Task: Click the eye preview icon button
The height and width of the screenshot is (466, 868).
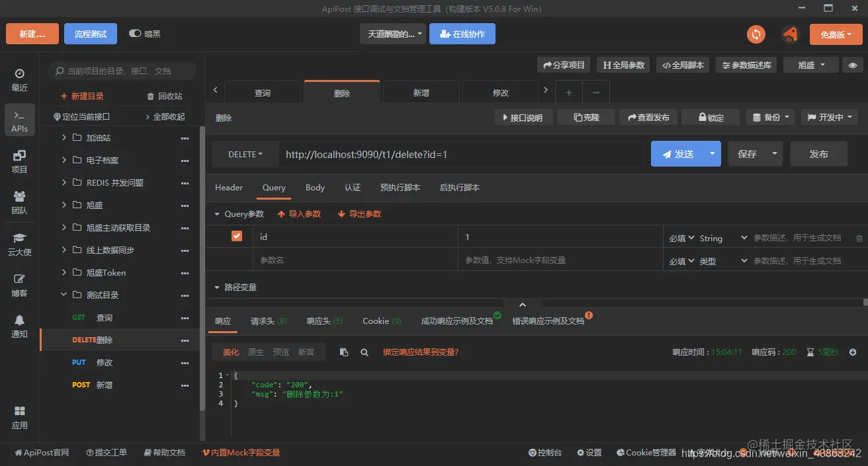Action: click(853, 65)
